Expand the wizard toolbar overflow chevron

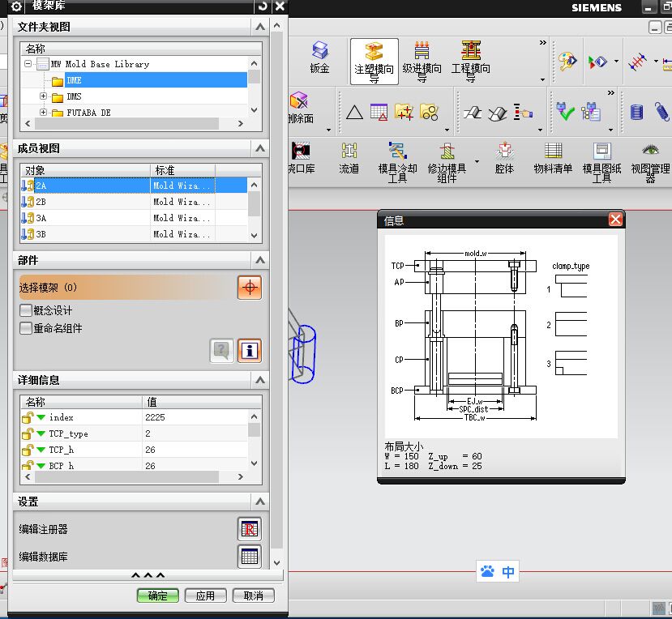click(542, 42)
